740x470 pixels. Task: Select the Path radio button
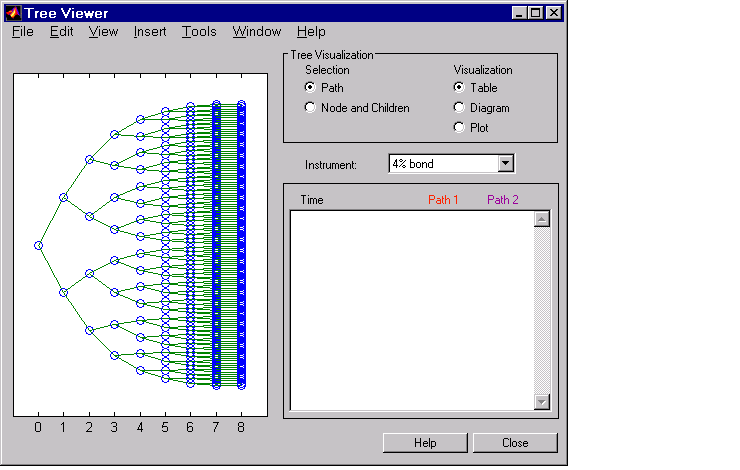(311, 88)
